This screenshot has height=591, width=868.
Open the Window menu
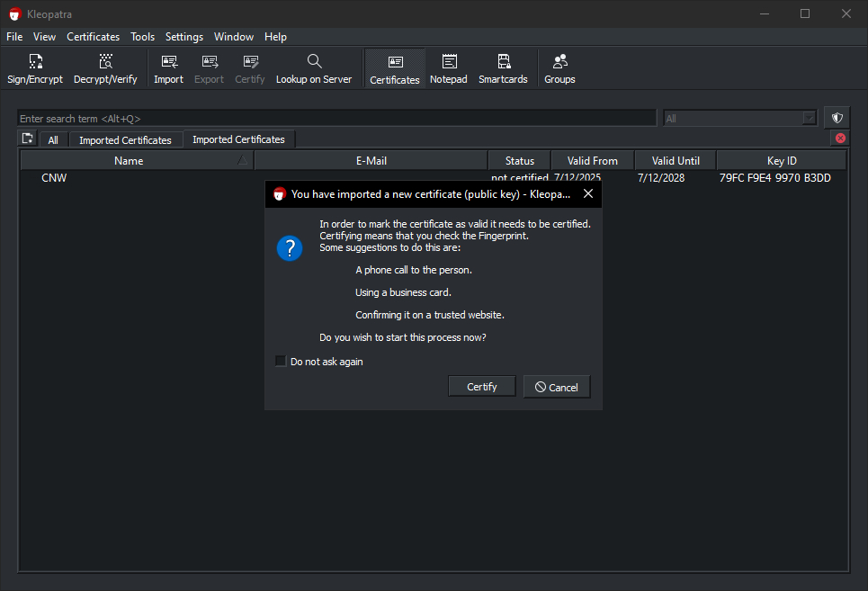tap(234, 37)
